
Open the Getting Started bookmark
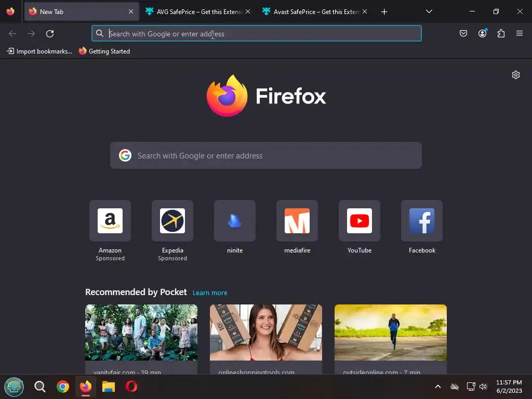pyautogui.click(x=104, y=51)
